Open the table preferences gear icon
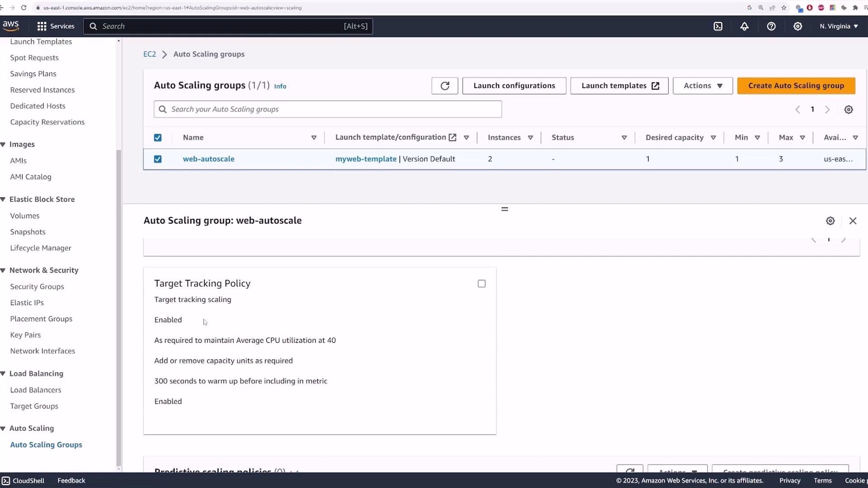 pyautogui.click(x=849, y=110)
